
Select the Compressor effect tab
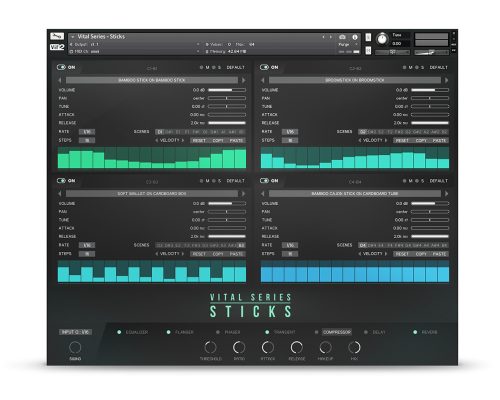337,332
